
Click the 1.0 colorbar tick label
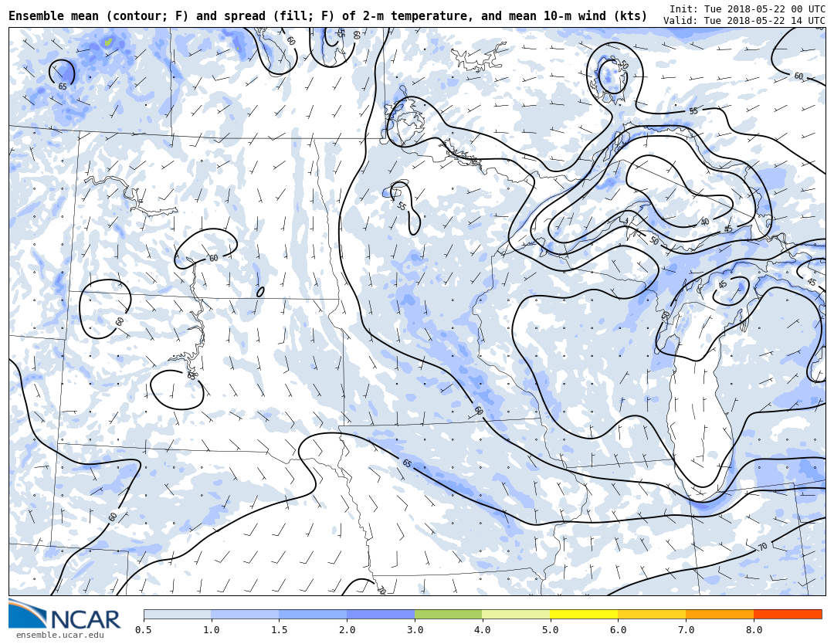(x=211, y=630)
